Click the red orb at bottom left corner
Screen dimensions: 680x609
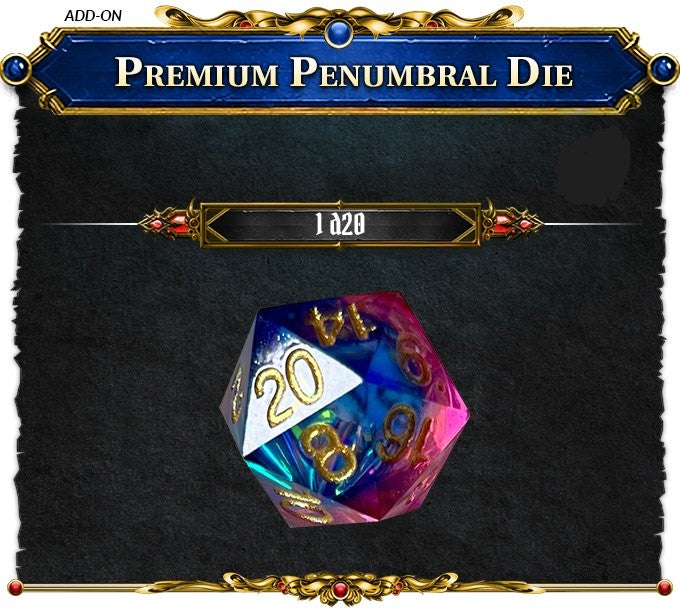15,588
